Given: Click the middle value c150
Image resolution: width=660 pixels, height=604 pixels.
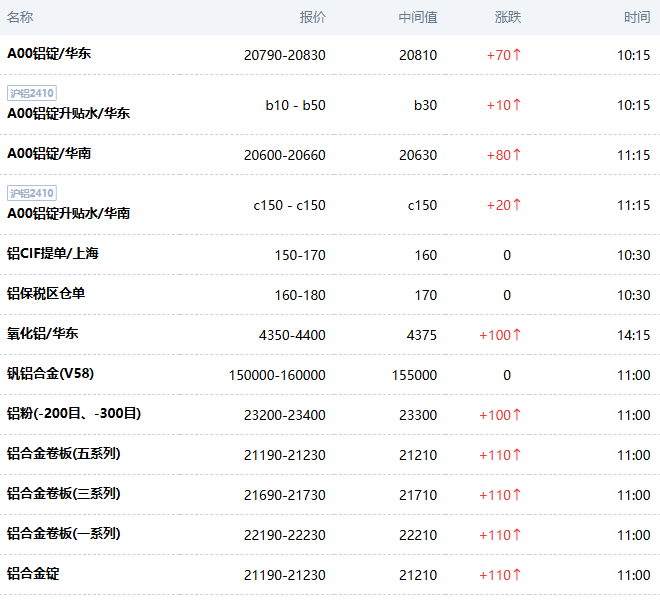Looking at the screenshot, I should (423, 205).
